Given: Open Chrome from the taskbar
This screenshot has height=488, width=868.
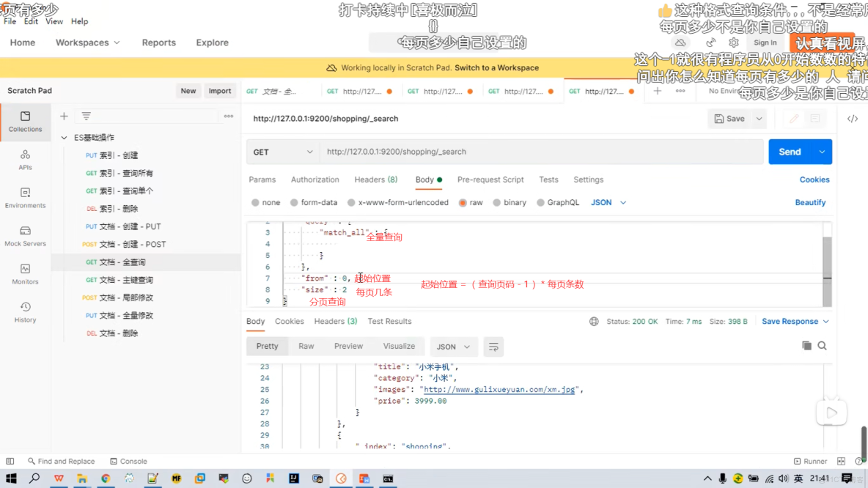Looking at the screenshot, I should (106, 478).
